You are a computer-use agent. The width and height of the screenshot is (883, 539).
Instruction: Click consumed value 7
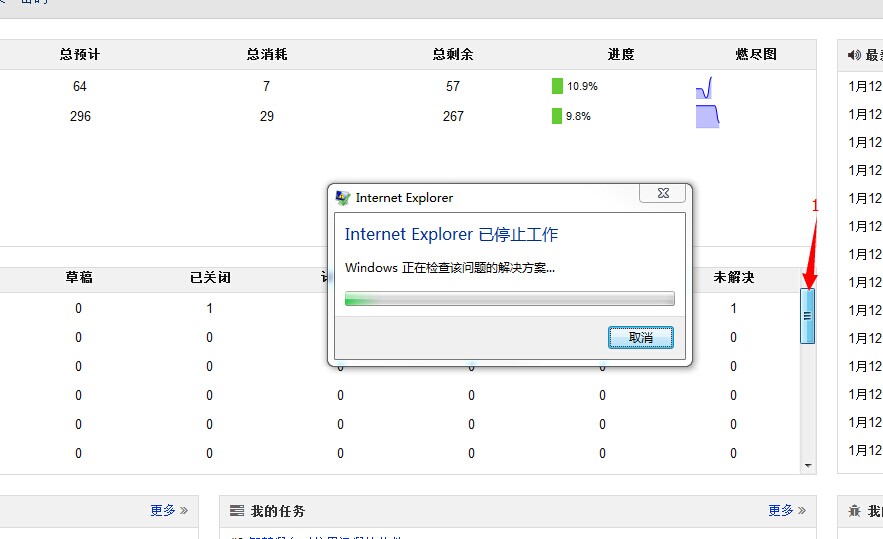pos(266,86)
